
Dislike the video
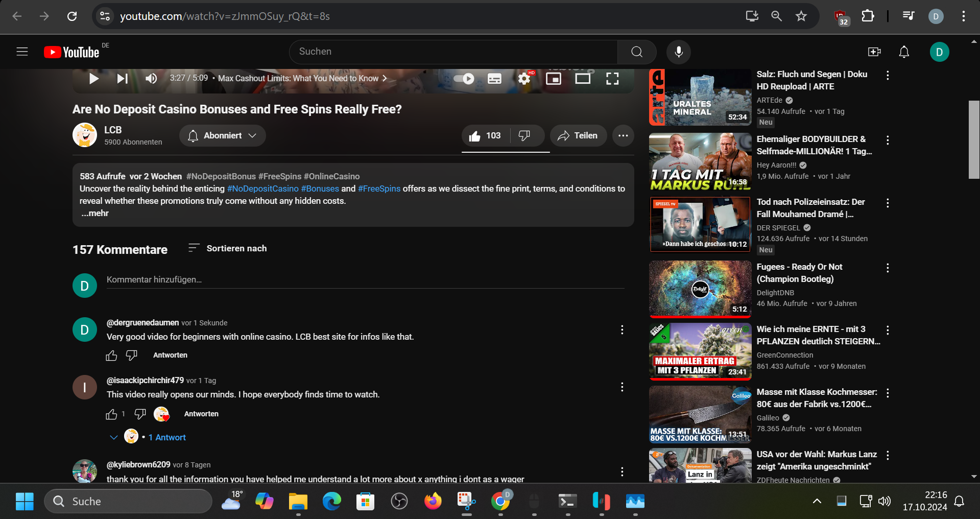tap(525, 136)
